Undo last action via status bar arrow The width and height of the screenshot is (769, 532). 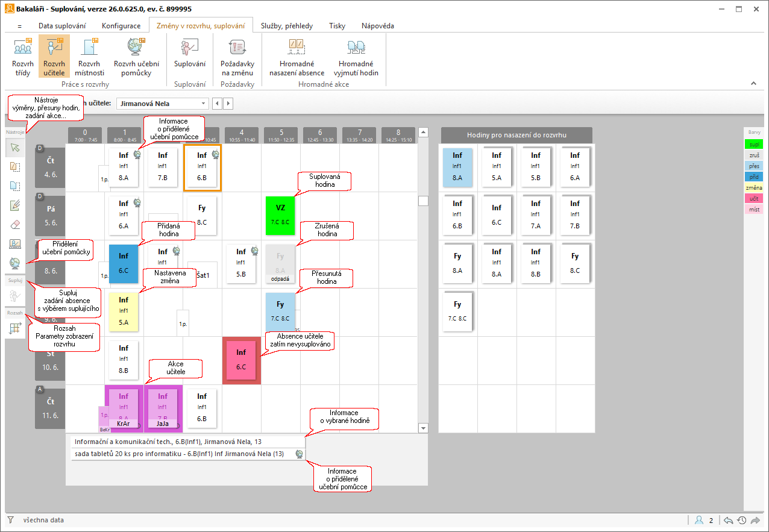pyautogui.click(x=729, y=520)
